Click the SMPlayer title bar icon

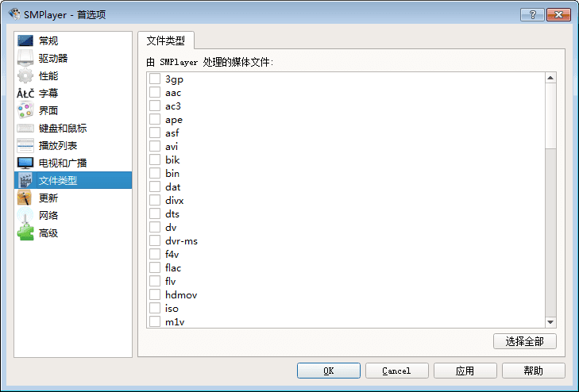point(14,14)
